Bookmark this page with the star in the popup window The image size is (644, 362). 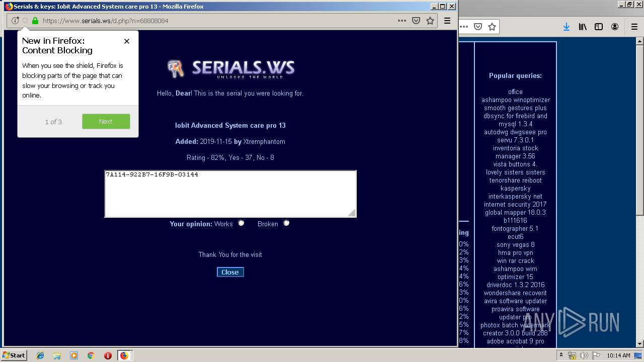tap(430, 21)
